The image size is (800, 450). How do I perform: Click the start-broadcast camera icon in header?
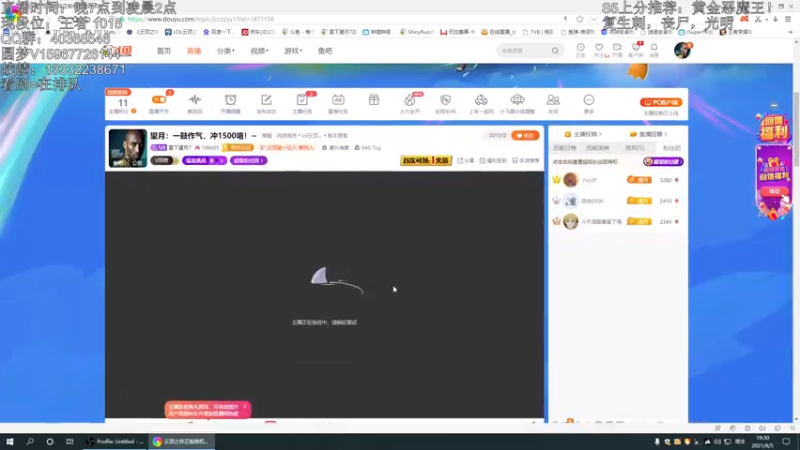[x=617, y=47]
